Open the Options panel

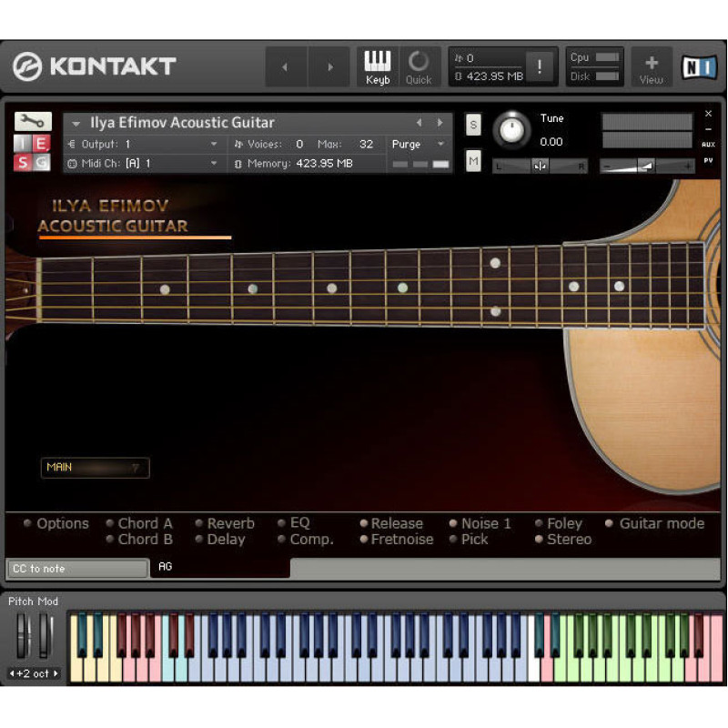point(29,524)
